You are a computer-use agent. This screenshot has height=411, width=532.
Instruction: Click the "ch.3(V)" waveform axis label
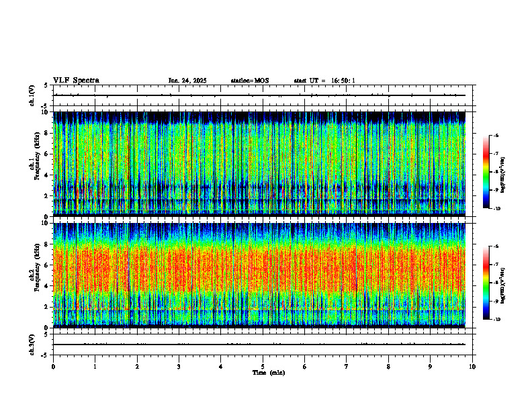pos(32,345)
